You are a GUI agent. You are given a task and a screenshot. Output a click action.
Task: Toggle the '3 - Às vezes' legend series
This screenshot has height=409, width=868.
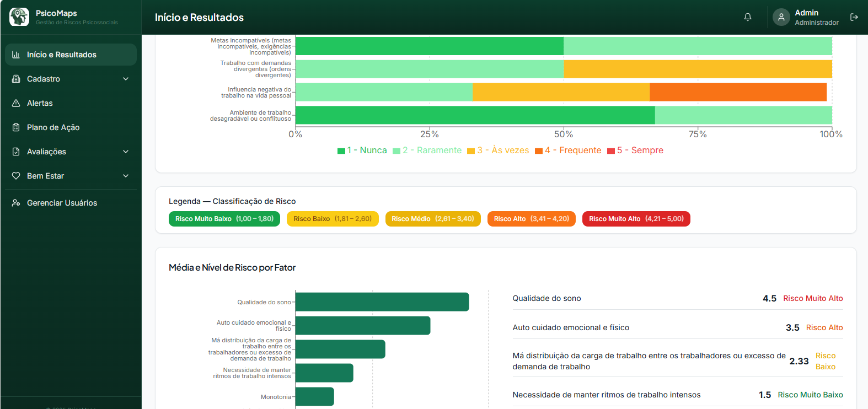(498, 150)
